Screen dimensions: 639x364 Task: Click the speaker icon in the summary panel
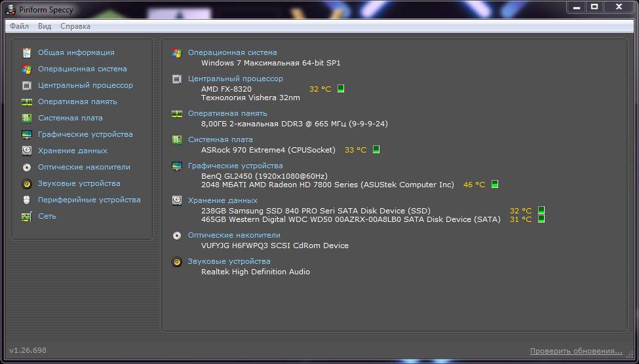(177, 261)
